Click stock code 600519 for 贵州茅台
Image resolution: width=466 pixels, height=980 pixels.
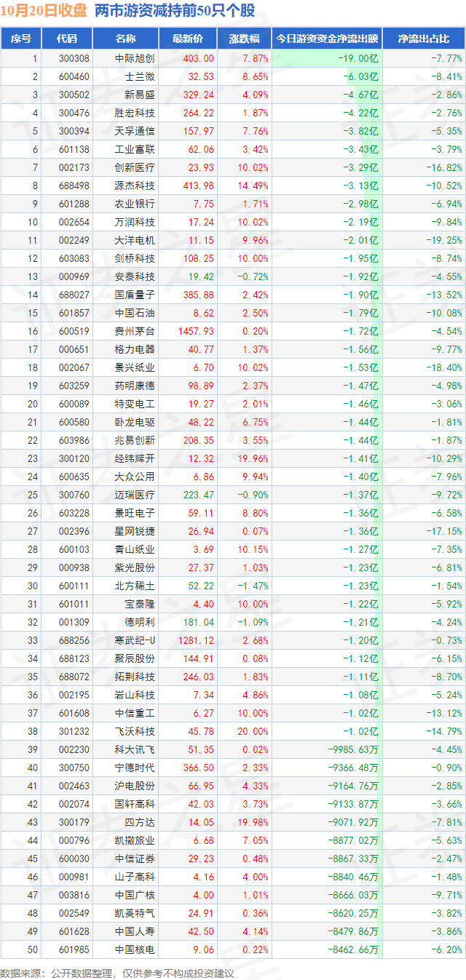point(74,331)
